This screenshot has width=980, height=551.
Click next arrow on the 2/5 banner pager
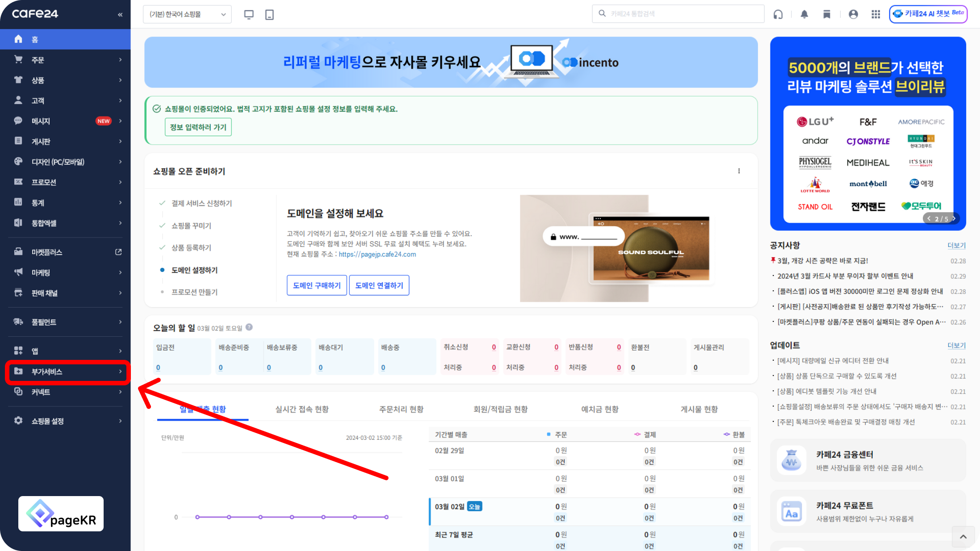[x=954, y=219]
